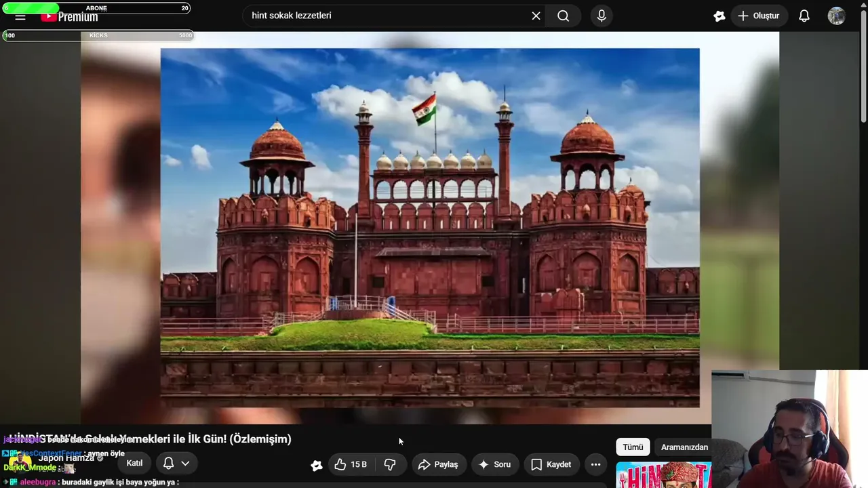Select the Aramanızdan filter chip

coord(683,447)
